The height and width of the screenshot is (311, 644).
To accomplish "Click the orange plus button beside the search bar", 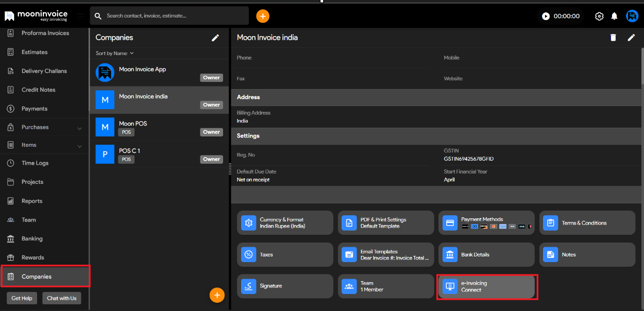I will [x=263, y=16].
